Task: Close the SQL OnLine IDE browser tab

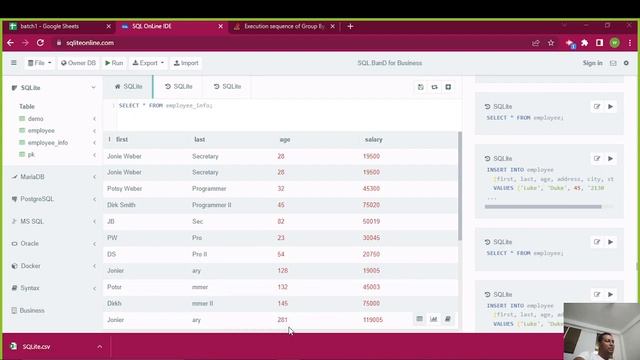Action: (220, 26)
